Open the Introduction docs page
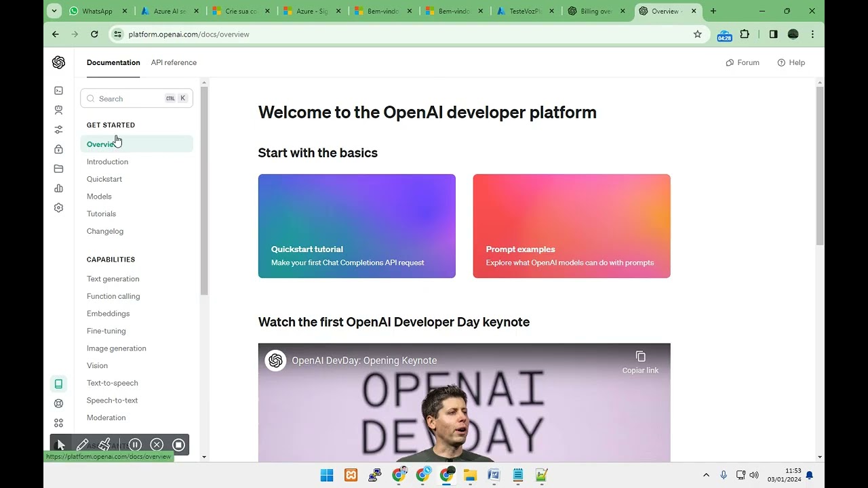The width and height of the screenshot is (868, 488). click(x=107, y=161)
